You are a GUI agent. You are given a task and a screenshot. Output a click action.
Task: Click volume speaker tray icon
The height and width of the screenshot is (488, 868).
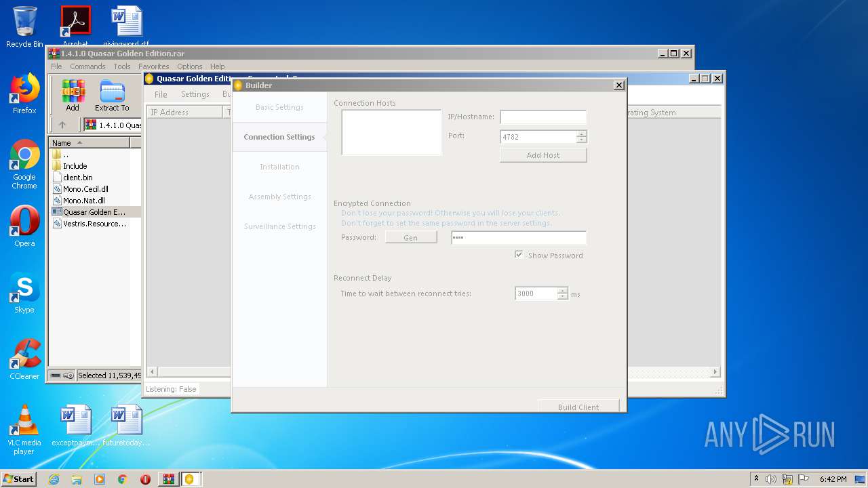tap(770, 479)
